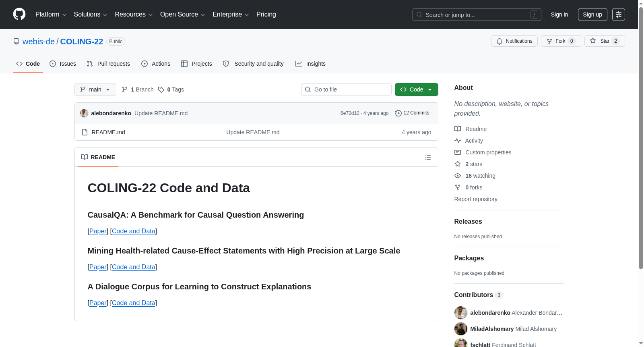Go to the Pricing page

pyautogui.click(x=266, y=15)
